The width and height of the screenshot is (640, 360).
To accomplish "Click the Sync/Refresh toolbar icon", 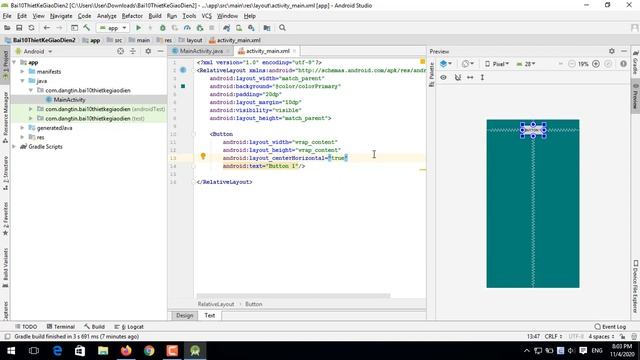I will tap(31, 28).
